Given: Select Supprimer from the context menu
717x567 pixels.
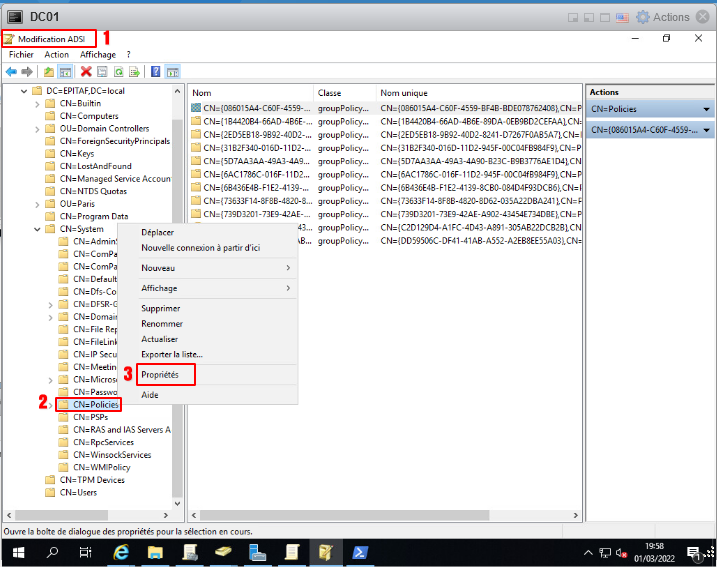Looking at the screenshot, I should click(x=161, y=309).
